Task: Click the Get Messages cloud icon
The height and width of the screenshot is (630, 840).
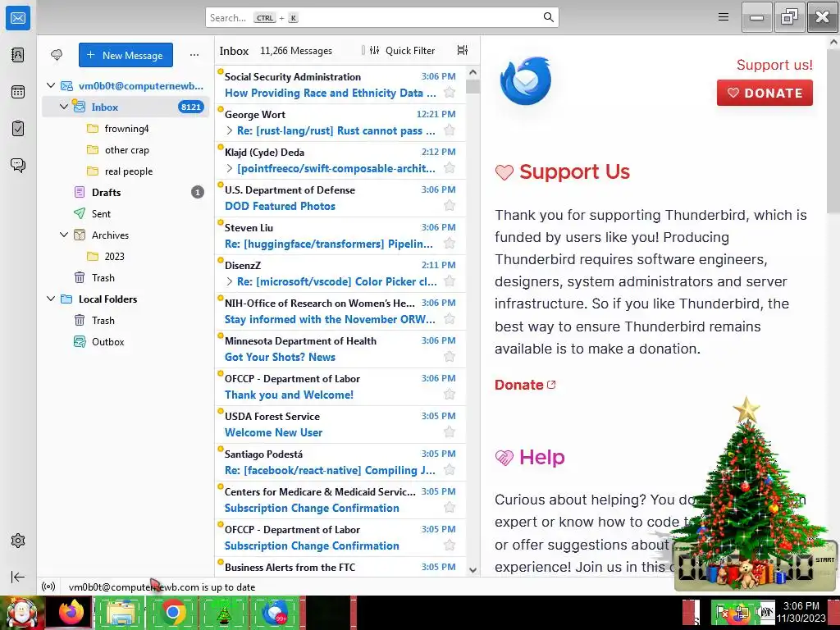Action: [57, 55]
